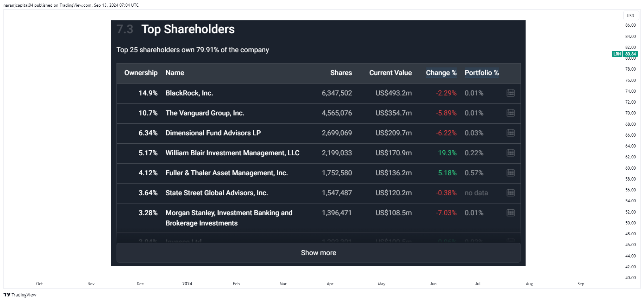Select Dimensional Fund Advisors LP name
The height and width of the screenshot is (301, 644).
[213, 133]
